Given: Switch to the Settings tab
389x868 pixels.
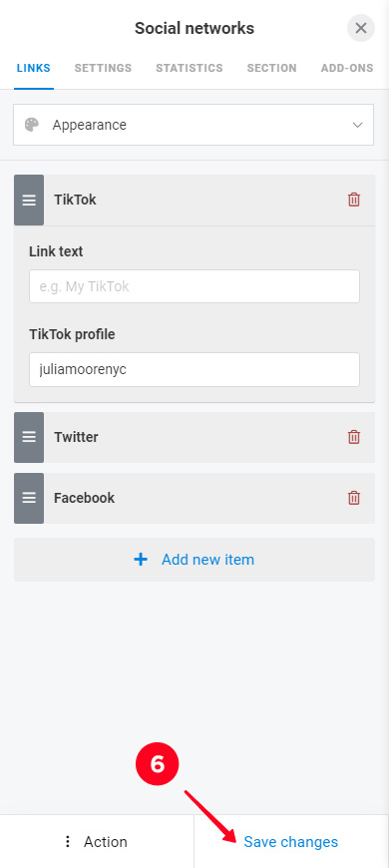Looking at the screenshot, I should [103, 68].
